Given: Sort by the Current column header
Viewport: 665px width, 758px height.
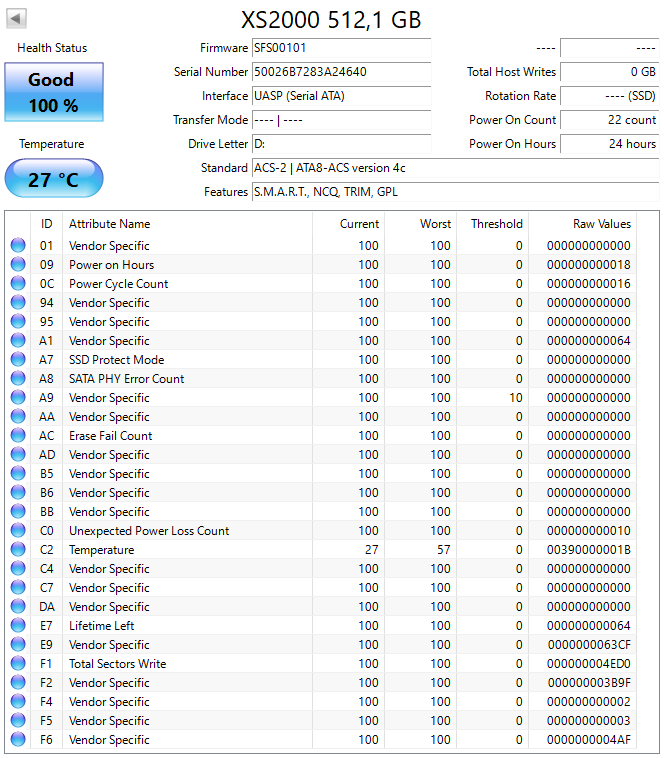Looking at the screenshot, I should 348,224.
